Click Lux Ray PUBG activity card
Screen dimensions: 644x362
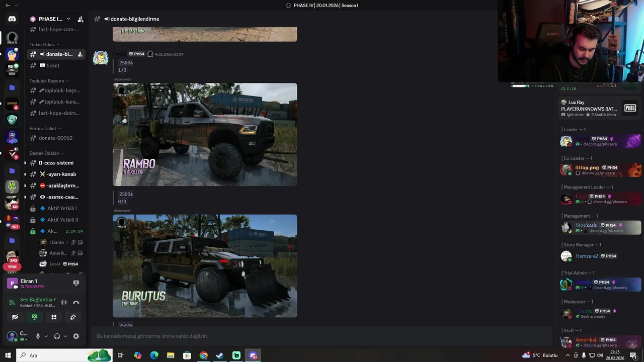tap(599, 108)
